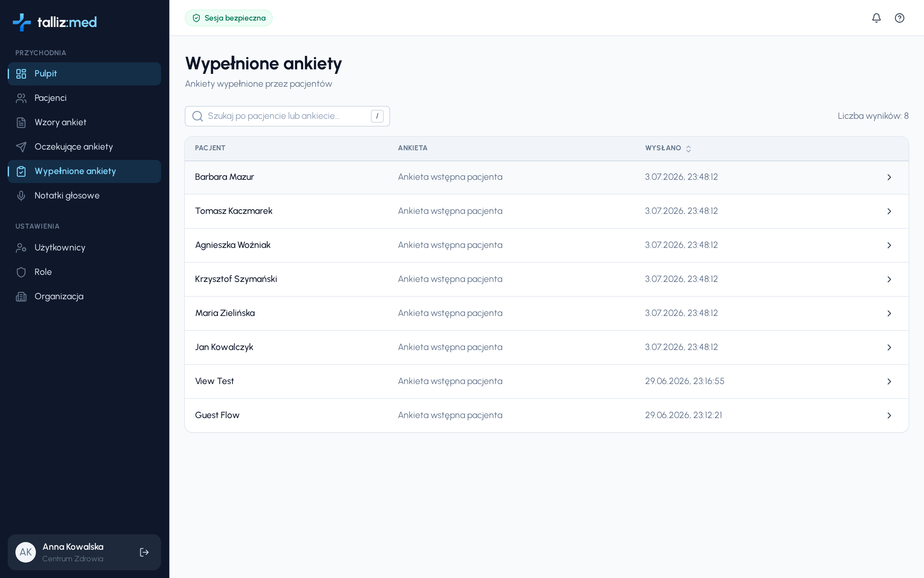The height and width of the screenshot is (578, 924).
Task: Click the Notatki głosowe microphone icon
Action: click(21, 196)
